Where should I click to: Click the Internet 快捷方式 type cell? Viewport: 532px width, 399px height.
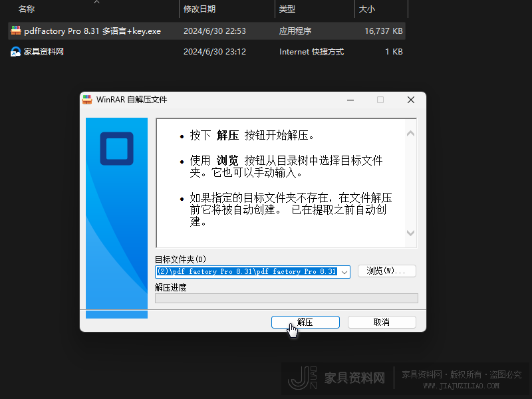(311, 52)
